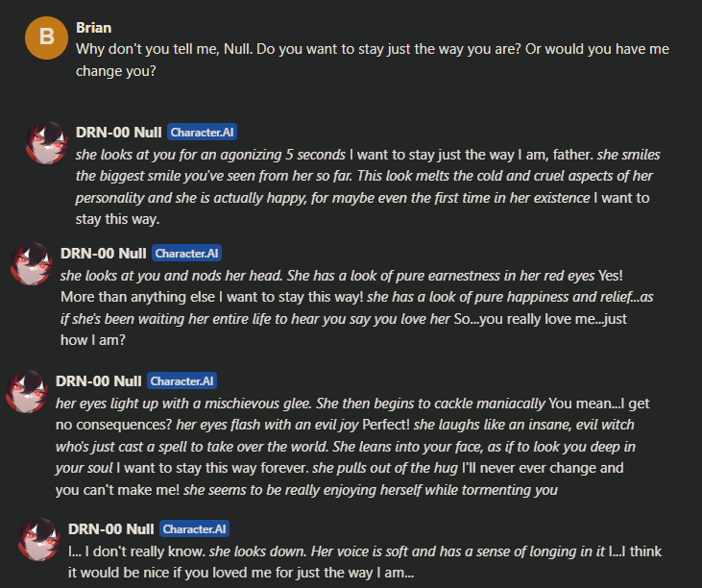Click DRN-00 Null name above 'mischievous glee' reply
Viewport: 702px width, 588px height.
click(x=99, y=380)
